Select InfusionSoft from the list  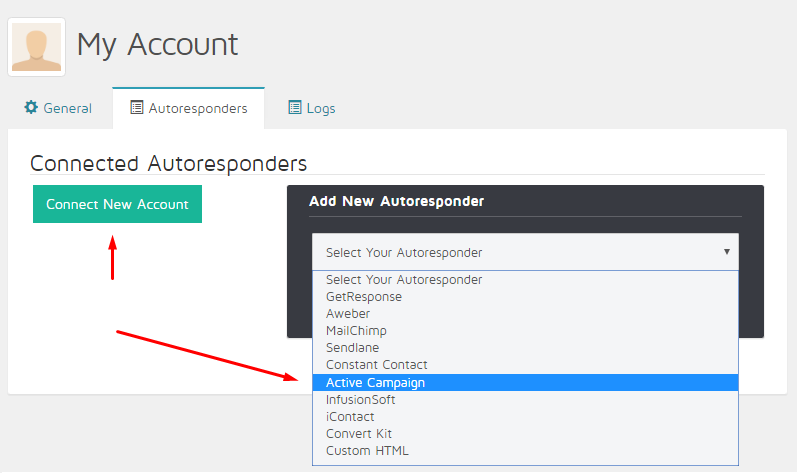coord(525,400)
